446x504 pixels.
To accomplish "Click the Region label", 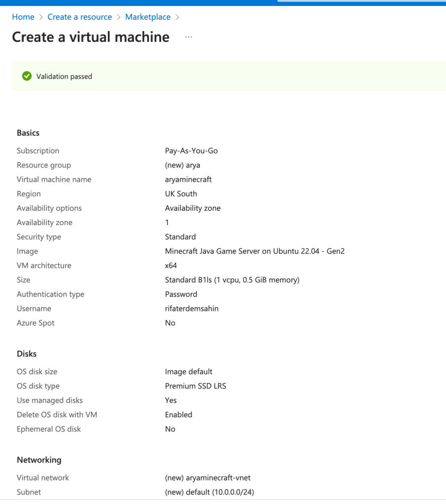I will (29, 194).
